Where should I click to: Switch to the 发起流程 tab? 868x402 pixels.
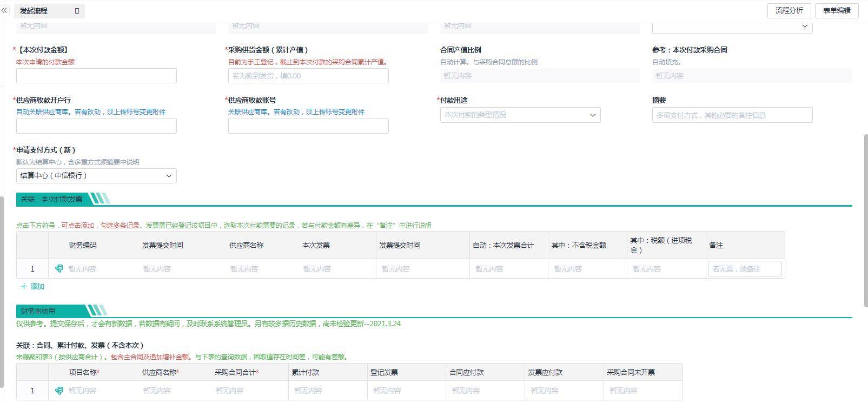34,11
